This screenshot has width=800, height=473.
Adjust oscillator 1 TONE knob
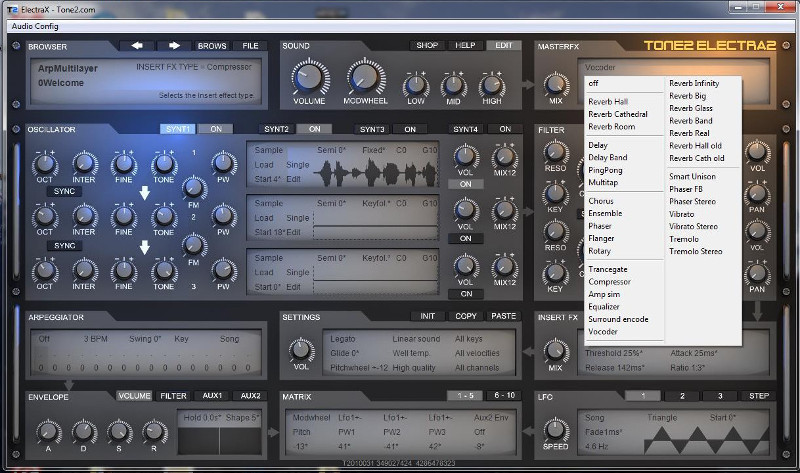coord(164,164)
